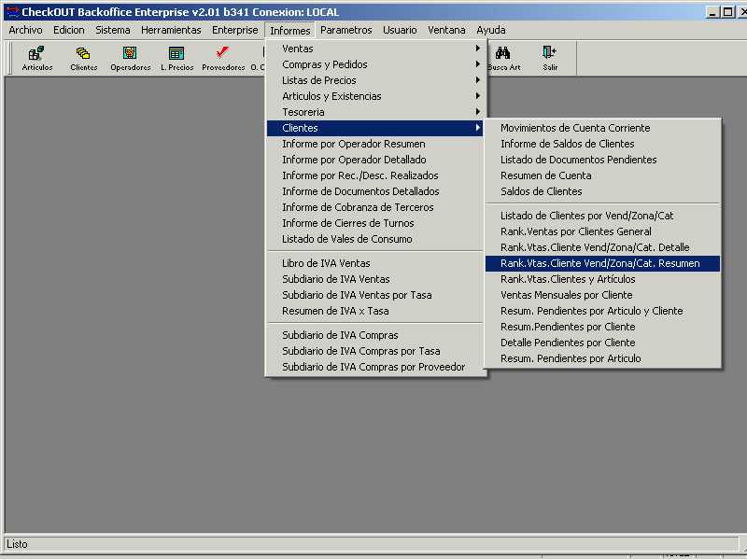
Task: Select Listado de Vales de Consumo
Action: [375, 239]
